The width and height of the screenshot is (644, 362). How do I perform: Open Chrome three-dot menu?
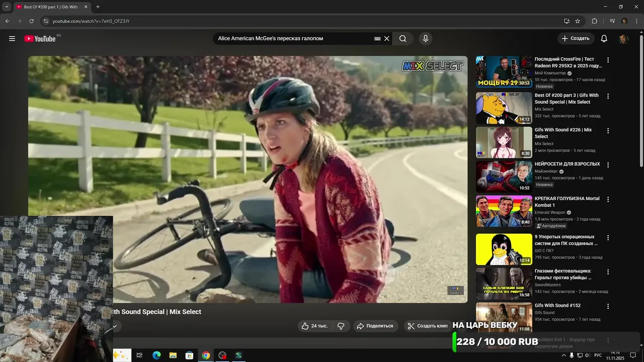[x=636, y=21]
